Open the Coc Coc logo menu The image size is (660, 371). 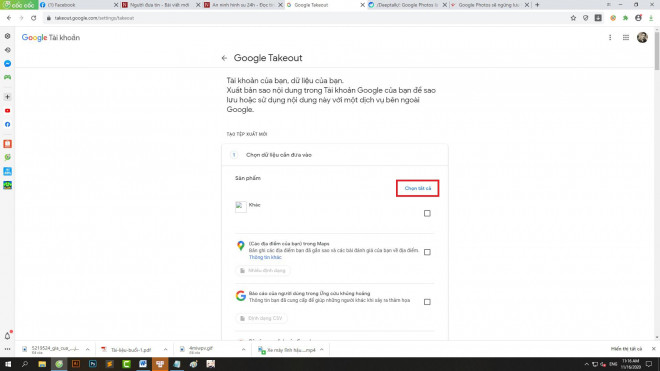pyautogui.click(x=19, y=5)
